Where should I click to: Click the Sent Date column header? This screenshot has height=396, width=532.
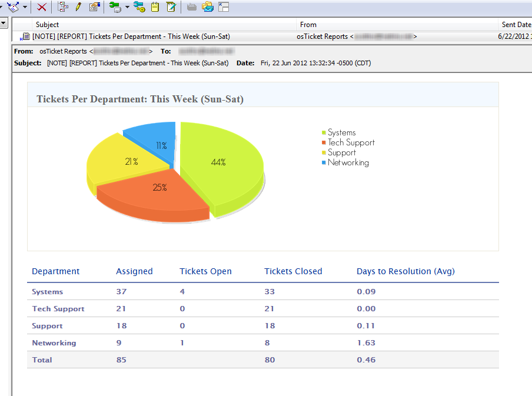tap(516, 25)
